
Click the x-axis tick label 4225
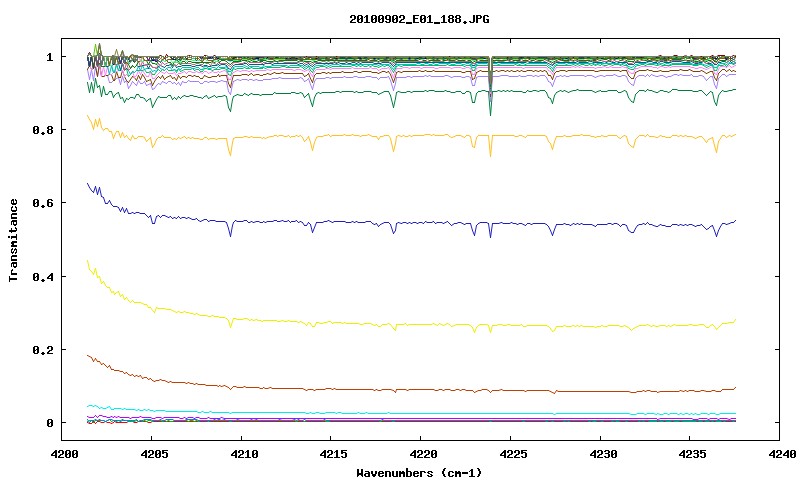513,453
